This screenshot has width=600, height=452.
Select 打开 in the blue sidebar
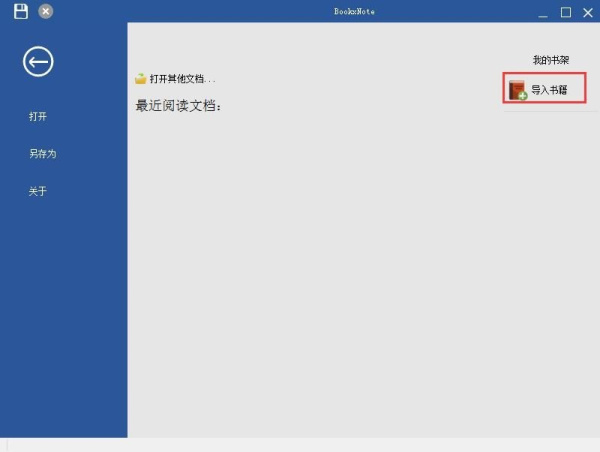tap(38, 117)
